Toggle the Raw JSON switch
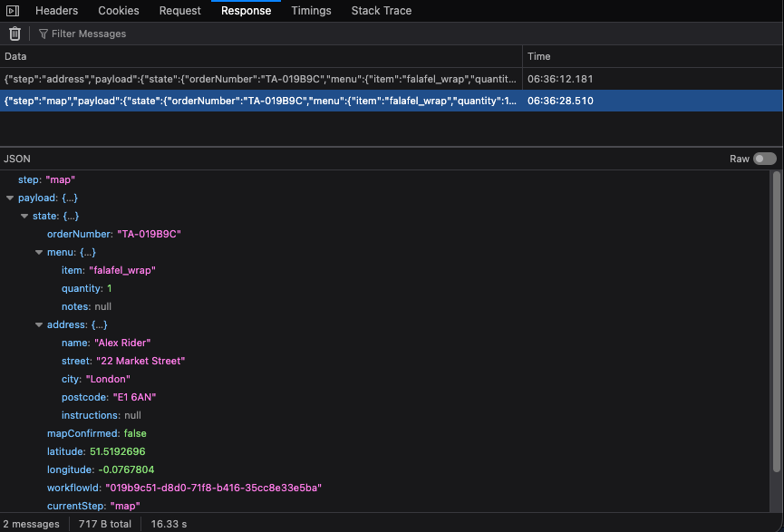 point(764,159)
